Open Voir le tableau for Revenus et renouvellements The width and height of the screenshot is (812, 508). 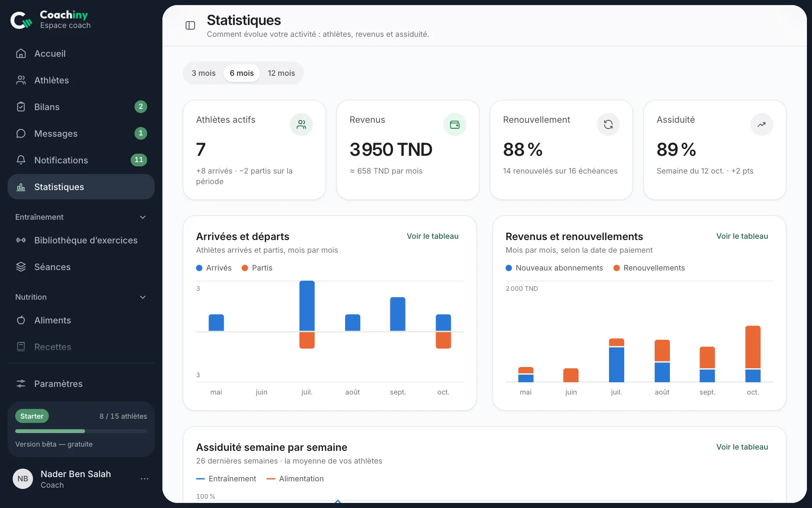point(742,236)
